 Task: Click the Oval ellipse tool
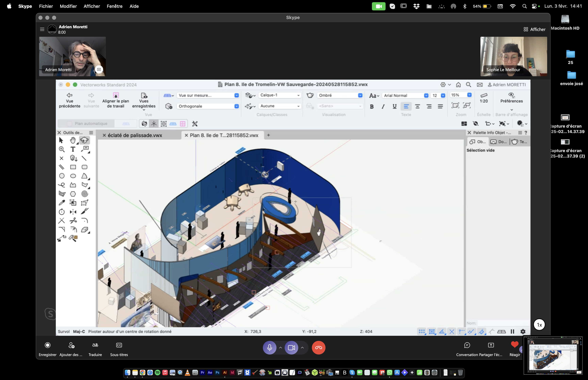[73, 176]
